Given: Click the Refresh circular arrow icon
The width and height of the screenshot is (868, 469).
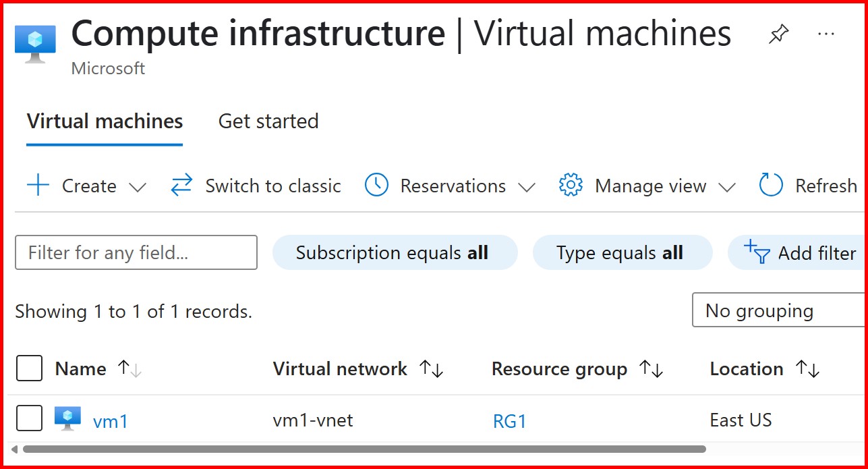Looking at the screenshot, I should pyautogui.click(x=771, y=185).
